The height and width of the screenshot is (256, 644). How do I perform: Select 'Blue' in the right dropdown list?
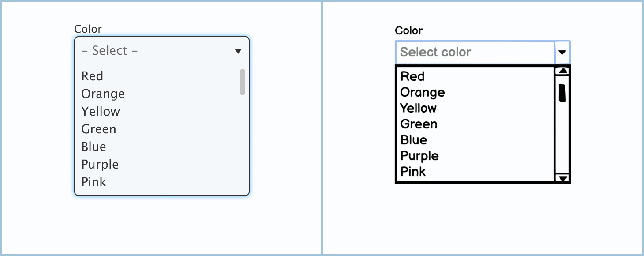[413, 139]
